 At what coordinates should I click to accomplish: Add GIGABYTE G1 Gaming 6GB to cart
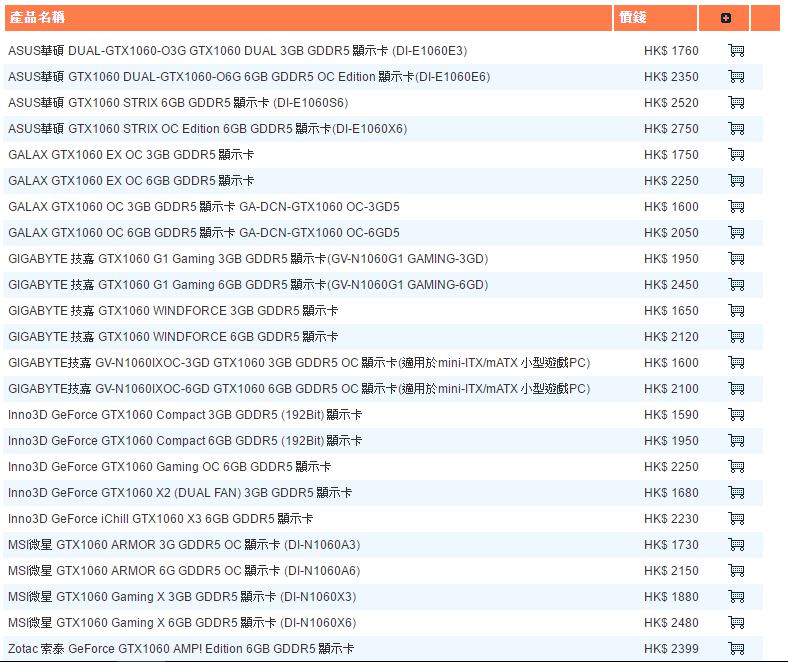[x=736, y=285]
